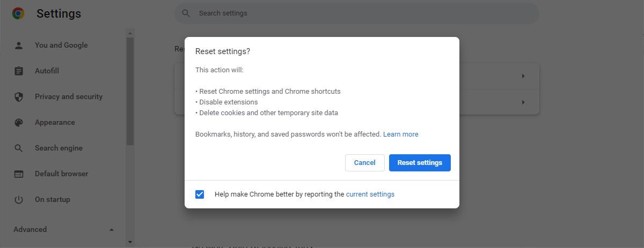Click the On startup power icon

point(19,200)
